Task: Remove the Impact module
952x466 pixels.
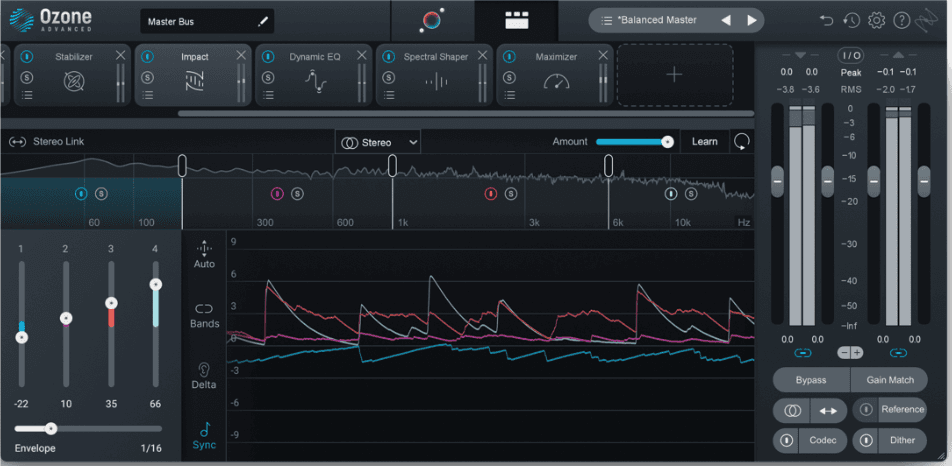Action: [x=241, y=55]
